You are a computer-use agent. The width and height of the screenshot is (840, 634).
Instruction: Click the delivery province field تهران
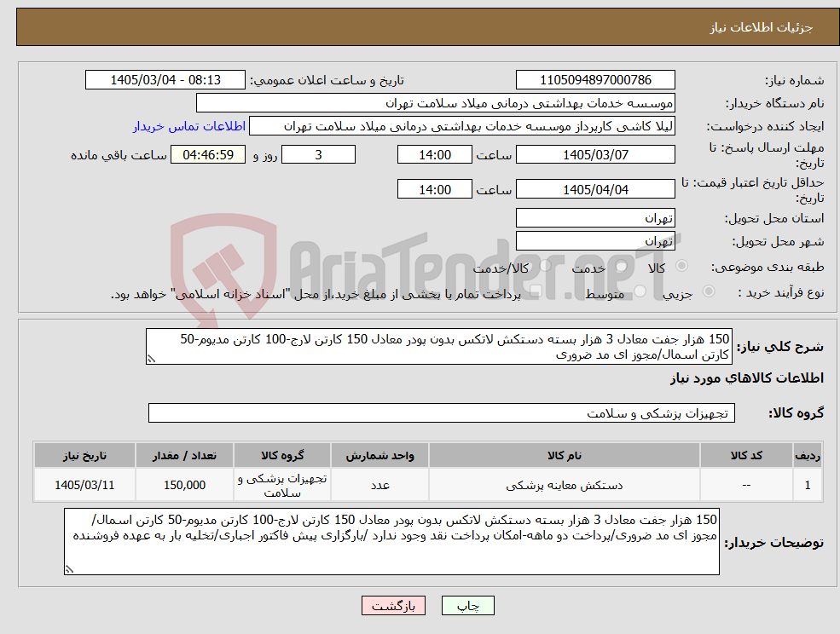coord(595,218)
